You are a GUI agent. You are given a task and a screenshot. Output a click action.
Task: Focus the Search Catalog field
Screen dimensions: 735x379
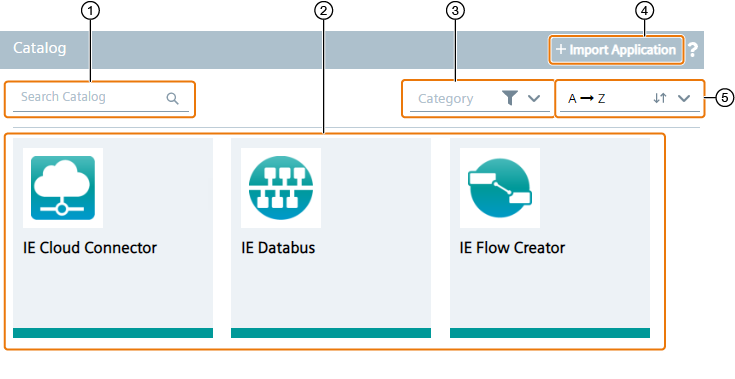click(x=101, y=98)
